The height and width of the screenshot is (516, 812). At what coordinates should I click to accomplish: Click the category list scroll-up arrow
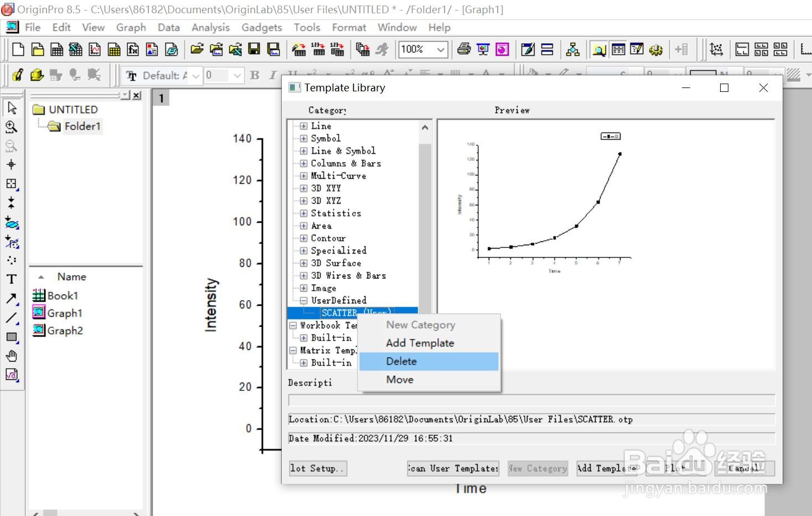tap(425, 127)
